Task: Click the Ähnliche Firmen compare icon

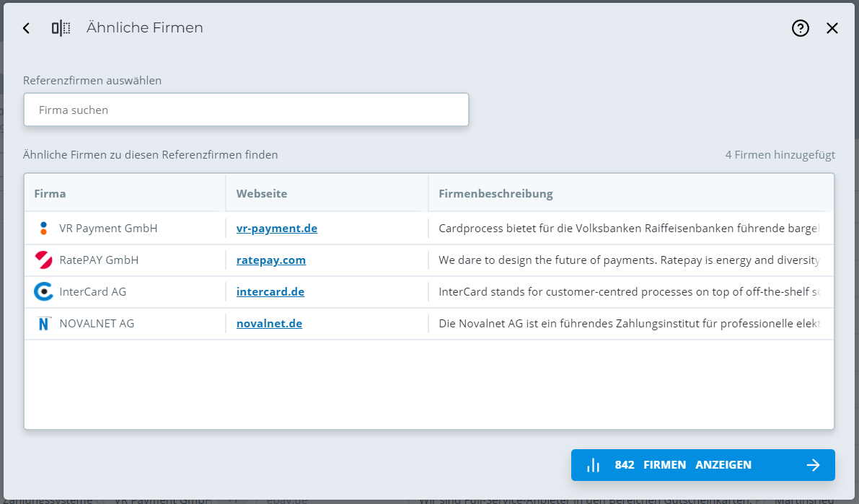Action: (x=61, y=28)
